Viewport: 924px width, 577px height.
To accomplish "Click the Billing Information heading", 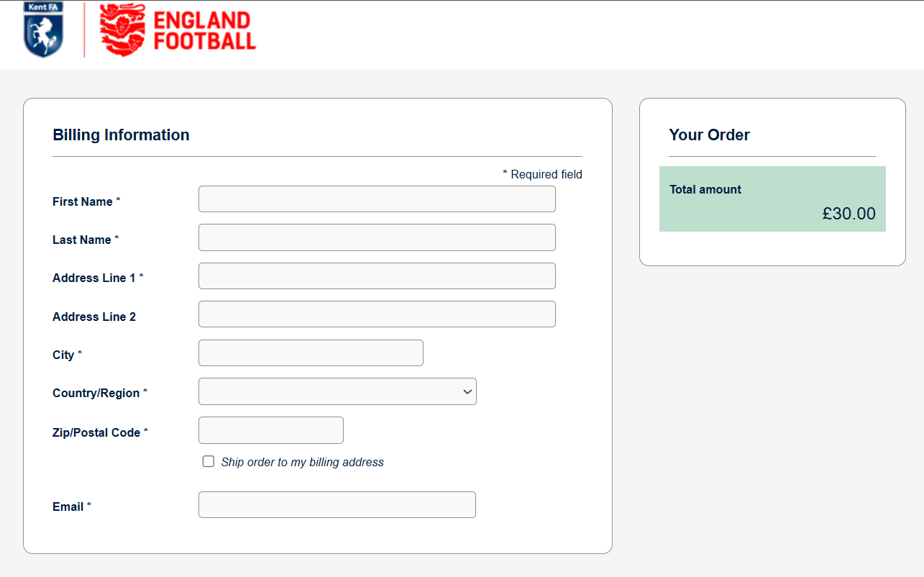I will click(121, 135).
